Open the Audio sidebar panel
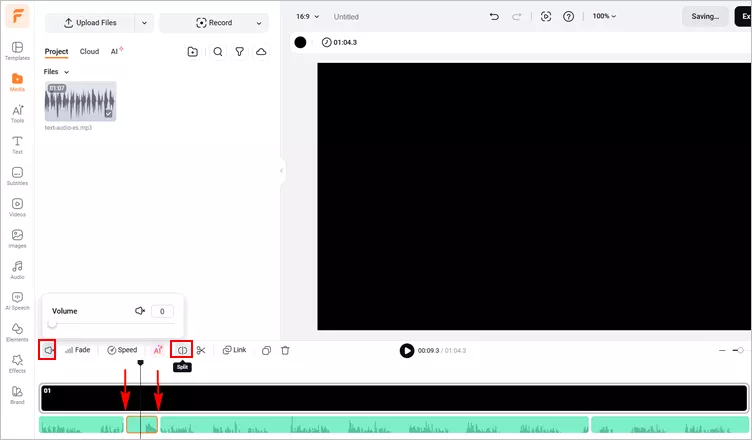This screenshot has width=752, height=440. (x=17, y=270)
